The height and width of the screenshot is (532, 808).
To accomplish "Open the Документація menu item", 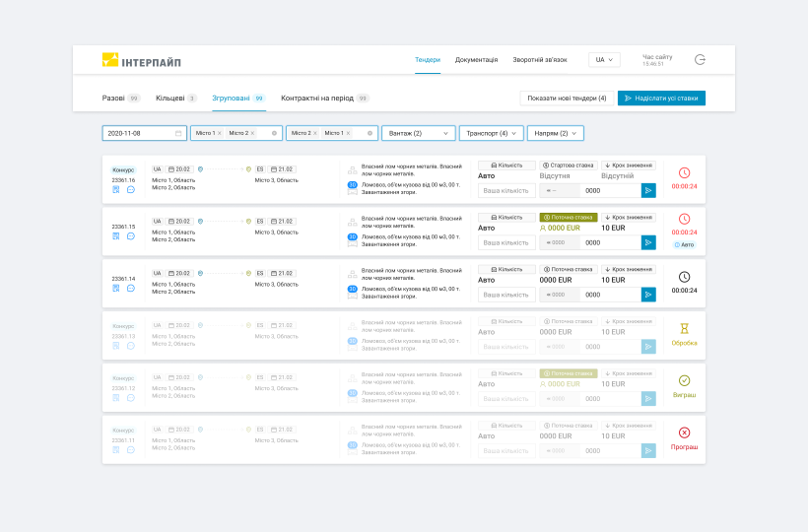I will coord(476,59).
